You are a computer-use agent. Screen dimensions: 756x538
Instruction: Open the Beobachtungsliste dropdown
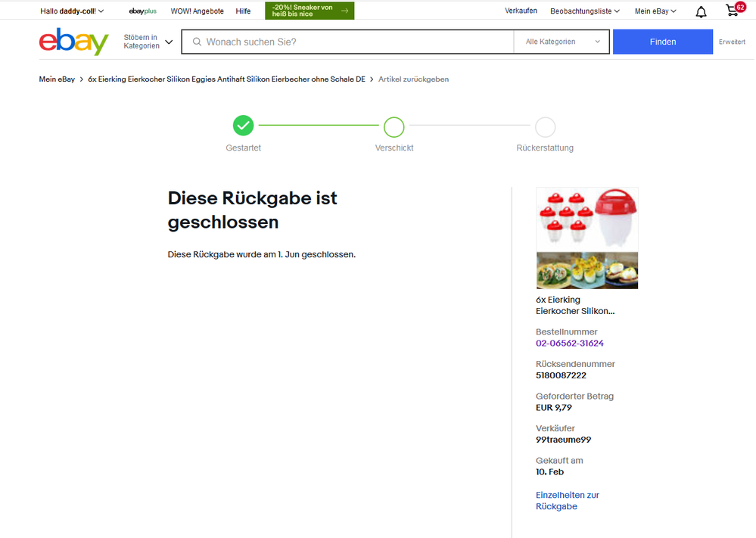(x=585, y=11)
